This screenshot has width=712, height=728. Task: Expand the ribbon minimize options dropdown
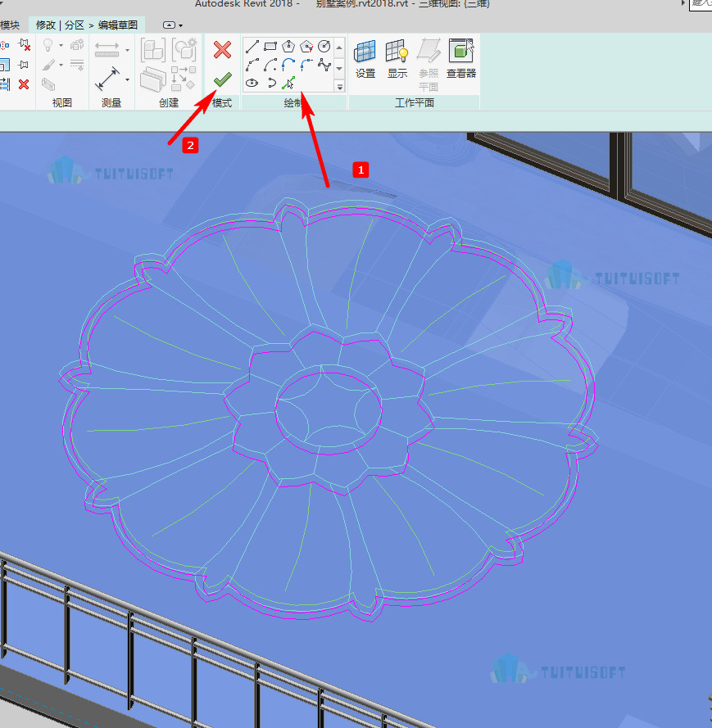(x=181, y=25)
